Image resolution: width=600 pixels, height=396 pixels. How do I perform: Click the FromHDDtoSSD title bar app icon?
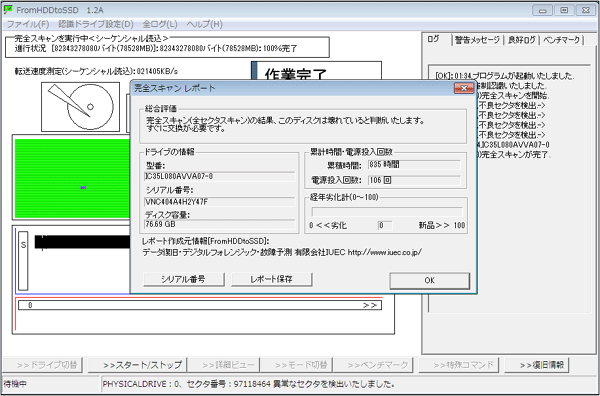coord(8,10)
